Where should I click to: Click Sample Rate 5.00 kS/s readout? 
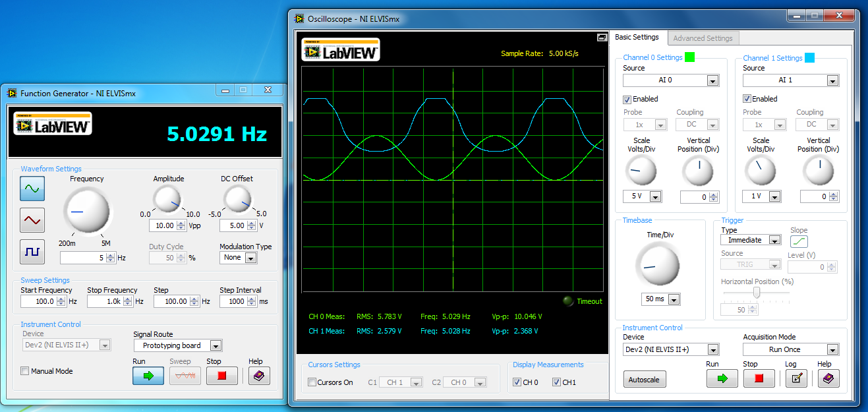point(540,54)
